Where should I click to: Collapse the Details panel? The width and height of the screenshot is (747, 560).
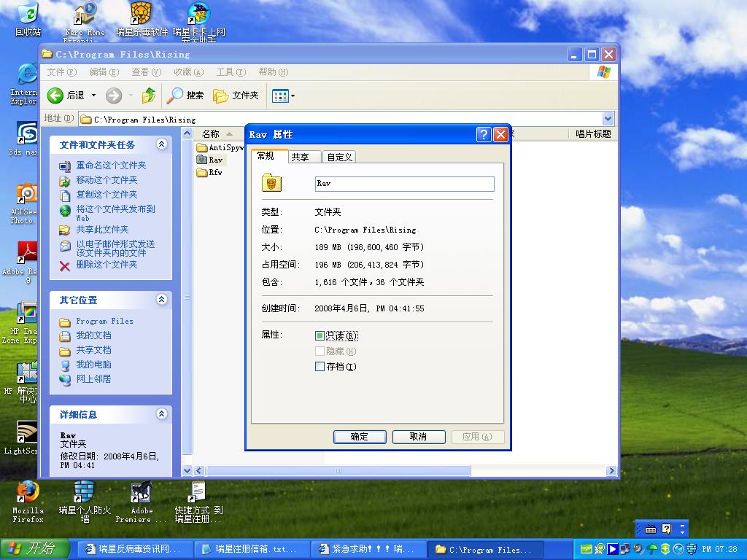(161, 414)
